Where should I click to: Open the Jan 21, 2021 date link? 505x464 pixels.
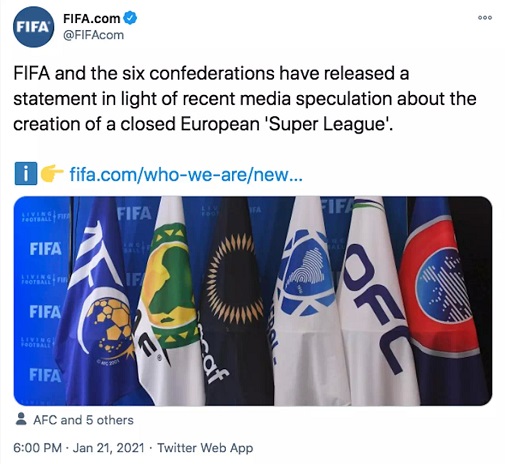point(109,448)
